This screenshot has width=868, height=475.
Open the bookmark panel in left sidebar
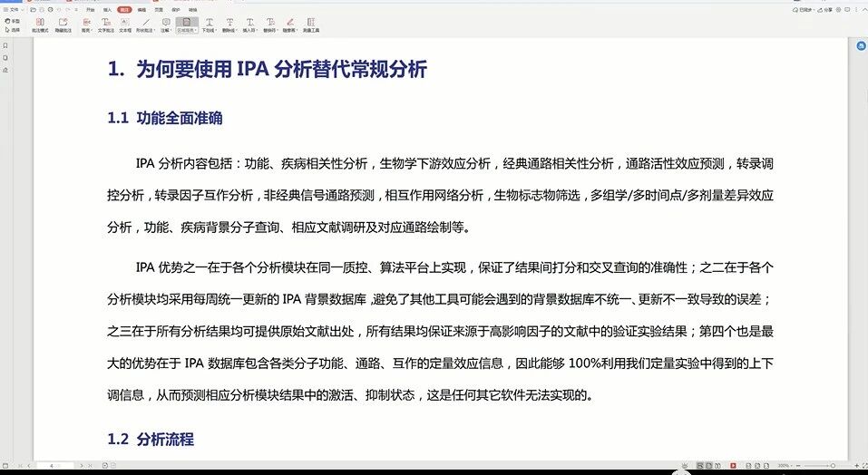pyautogui.click(x=5, y=45)
